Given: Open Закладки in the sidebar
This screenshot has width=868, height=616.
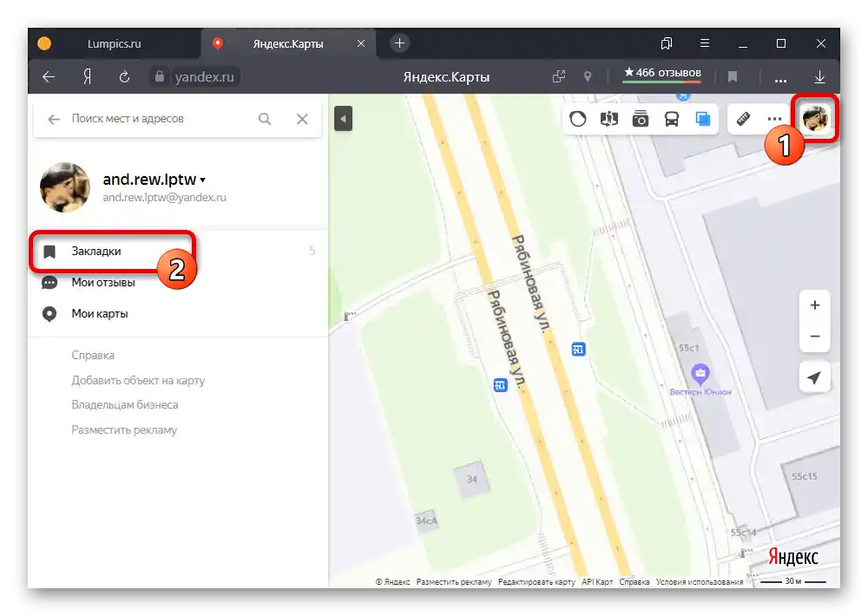Looking at the screenshot, I should (x=177, y=252).
